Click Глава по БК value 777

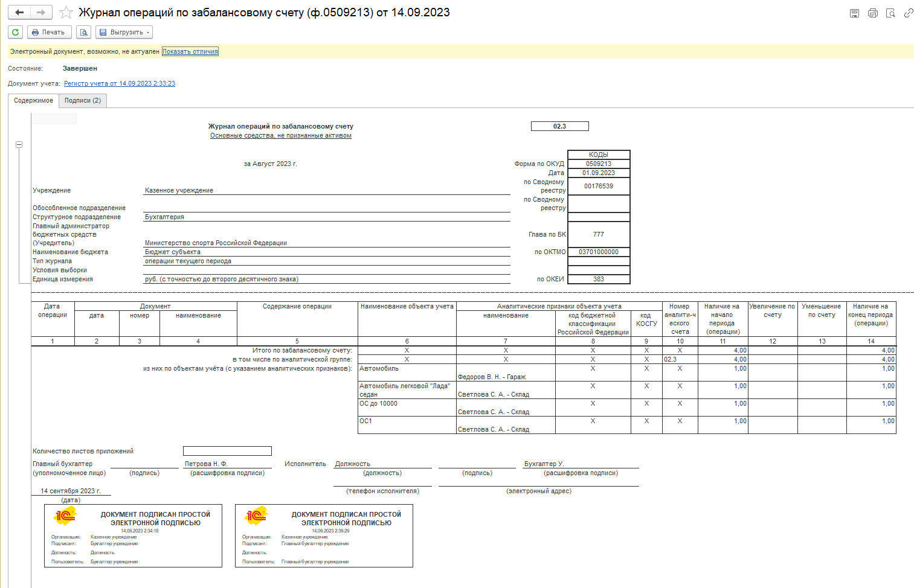[599, 234]
